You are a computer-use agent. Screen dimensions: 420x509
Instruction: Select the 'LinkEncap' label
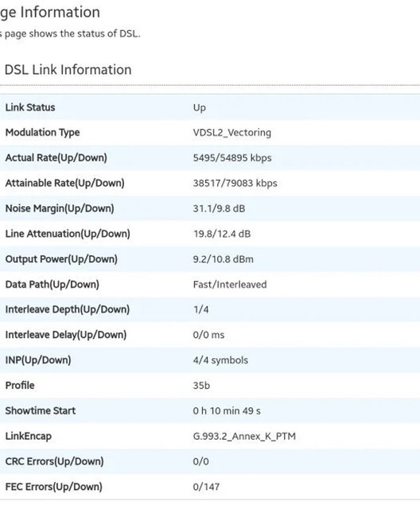click(29, 437)
